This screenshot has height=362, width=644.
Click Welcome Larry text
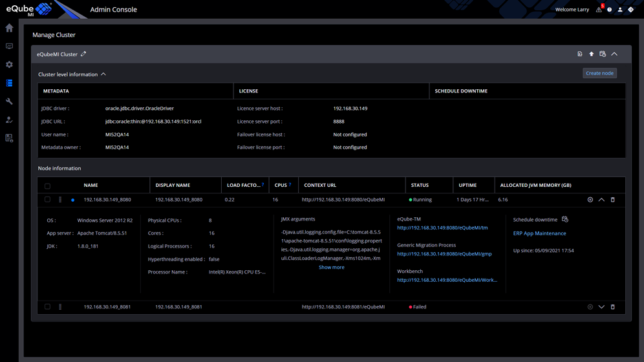pyautogui.click(x=572, y=10)
